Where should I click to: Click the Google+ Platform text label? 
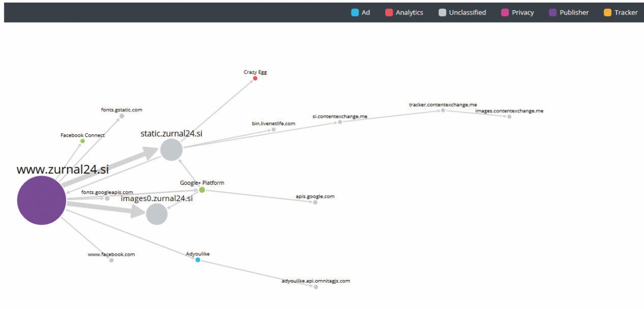pos(202,183)
